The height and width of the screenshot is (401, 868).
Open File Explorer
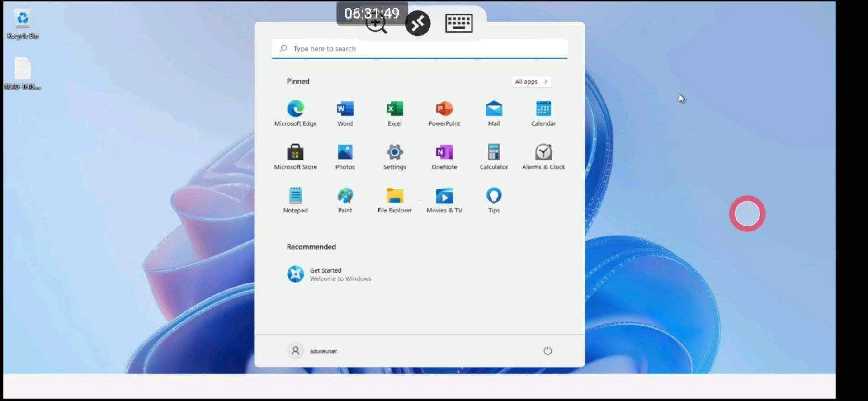tap(394, 200)
